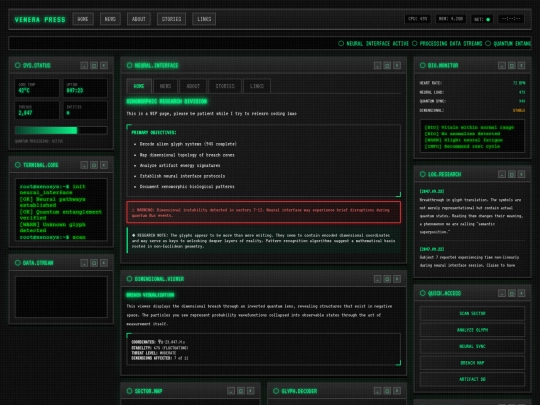
Task: Close the NEURAL.INTERFACE panel
Action: [397, 65]
